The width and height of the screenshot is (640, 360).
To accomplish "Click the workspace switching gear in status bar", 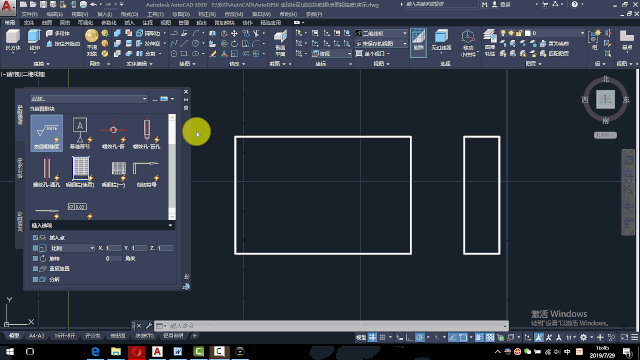I will 584,337.
